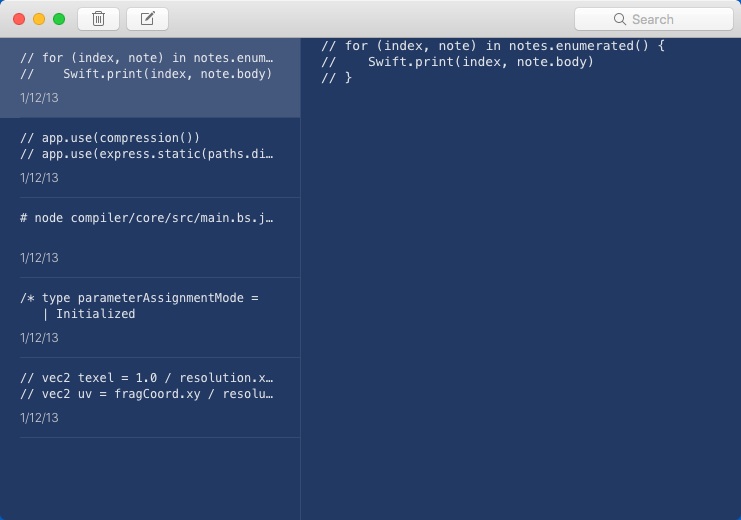Open the app.use(compression()) note
This screenshot has width=741, height=520.
pos(150,158)
